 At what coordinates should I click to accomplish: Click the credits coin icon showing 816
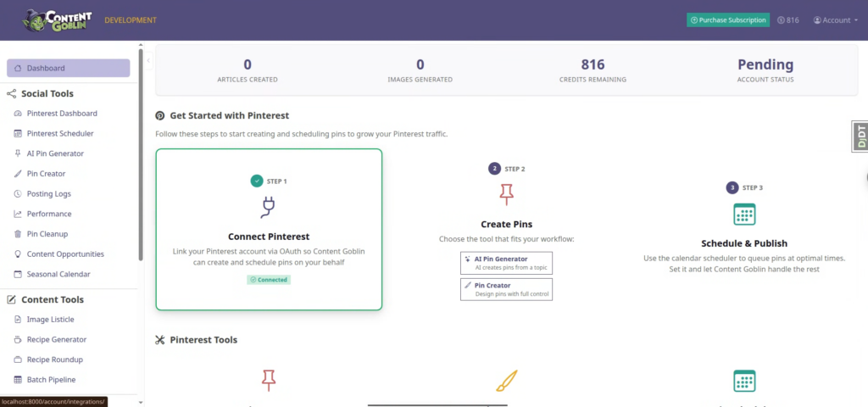[x=781, y=20]
